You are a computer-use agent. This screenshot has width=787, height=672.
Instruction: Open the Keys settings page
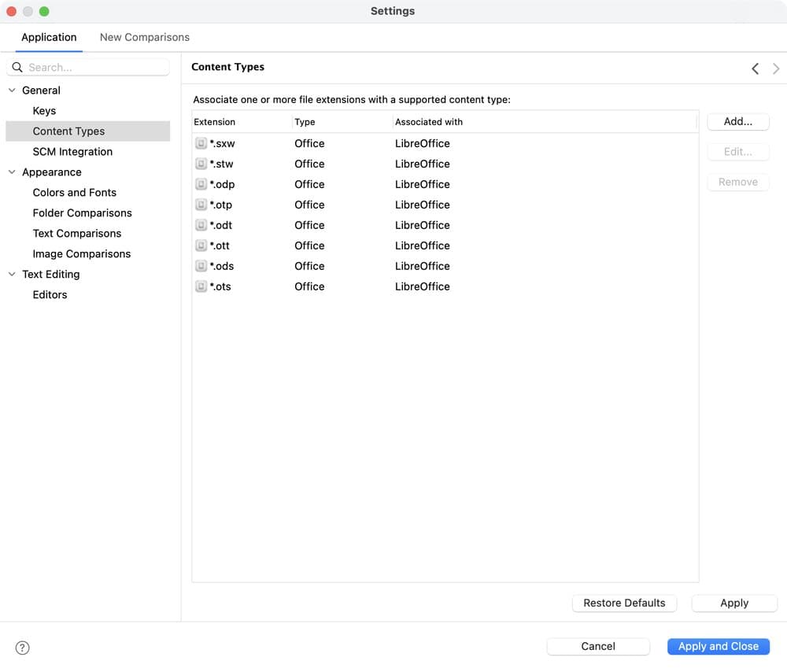(44, 111)
